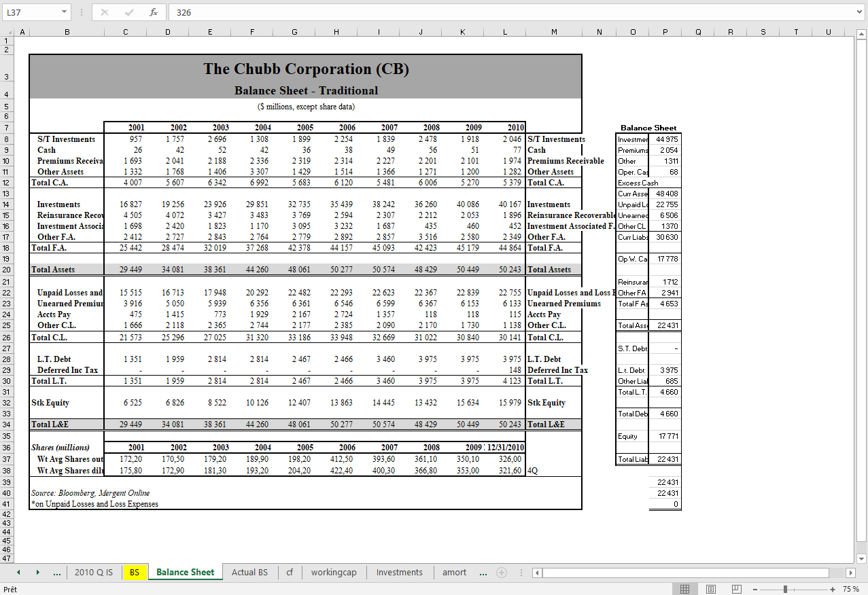Click the 'Balance Sheet - Traditional' subtitle
The width and height of the screenshot is (868, 595).
(306, 90)
